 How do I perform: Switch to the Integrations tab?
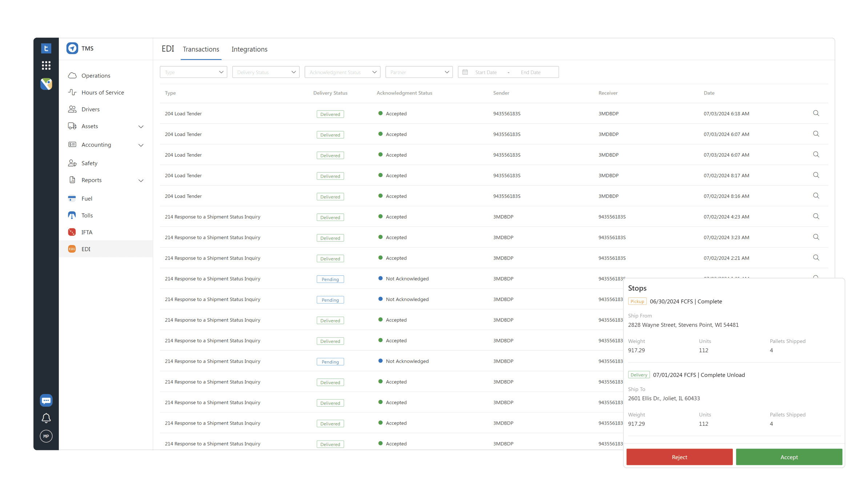click(249, 49)
